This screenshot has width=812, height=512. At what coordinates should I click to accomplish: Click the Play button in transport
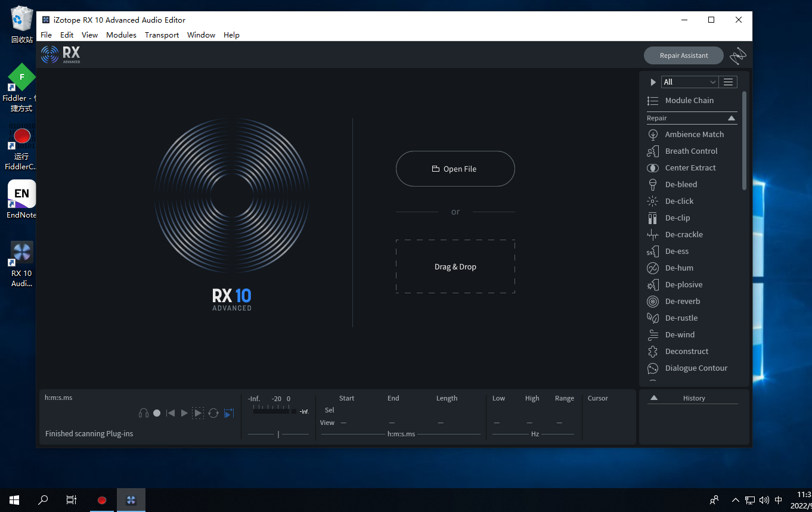[184, 413]
